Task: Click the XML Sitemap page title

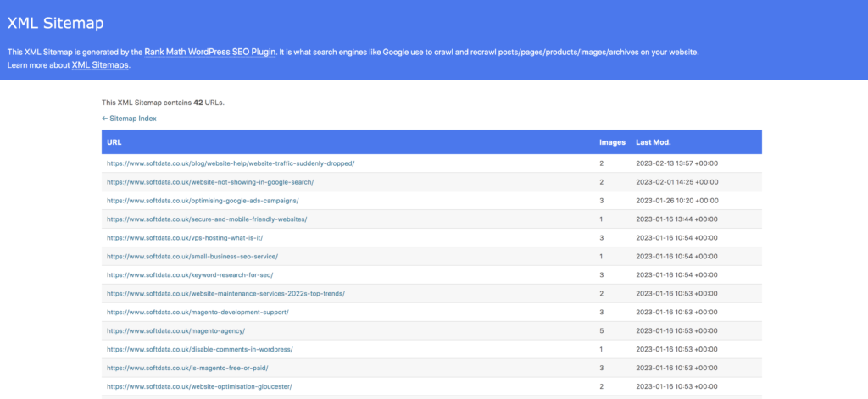Action: (x=55, y=24)
